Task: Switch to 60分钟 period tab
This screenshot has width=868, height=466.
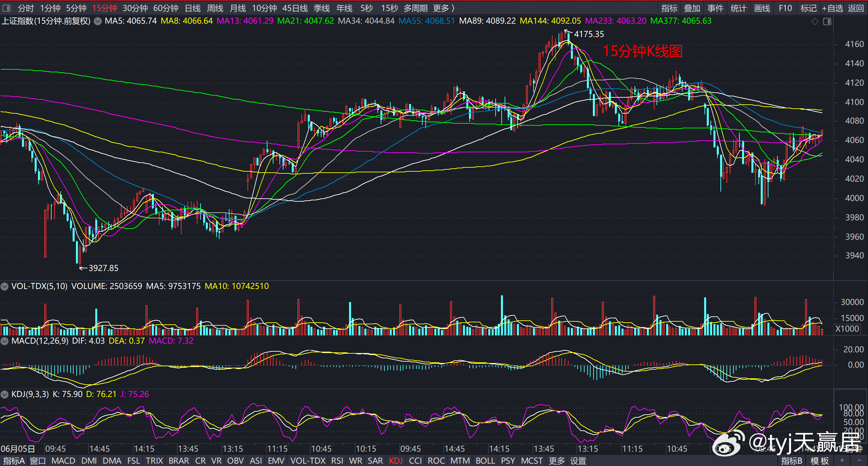Action: click(166, 8)
